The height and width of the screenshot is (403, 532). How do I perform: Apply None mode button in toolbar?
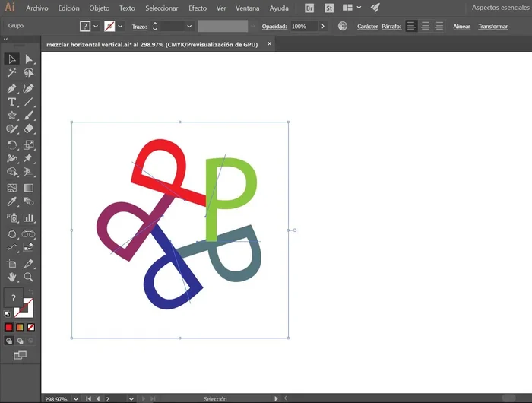[31, 327]
